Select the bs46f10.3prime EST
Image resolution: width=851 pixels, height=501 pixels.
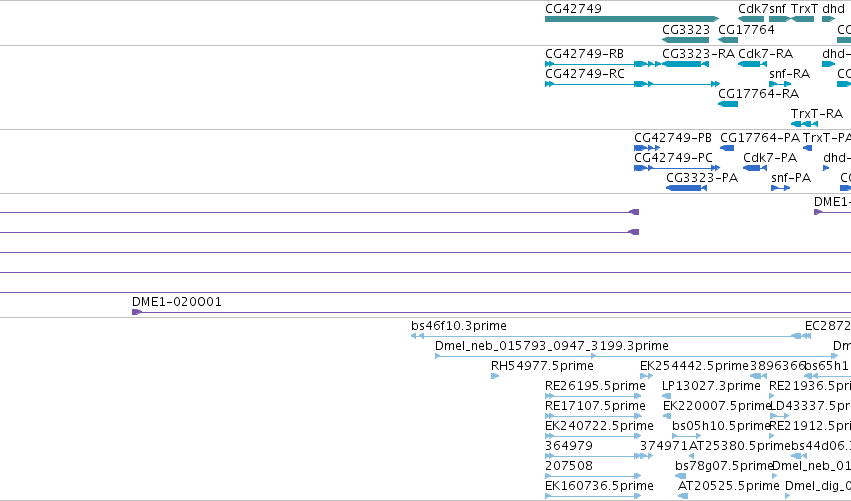coord(611,336)
